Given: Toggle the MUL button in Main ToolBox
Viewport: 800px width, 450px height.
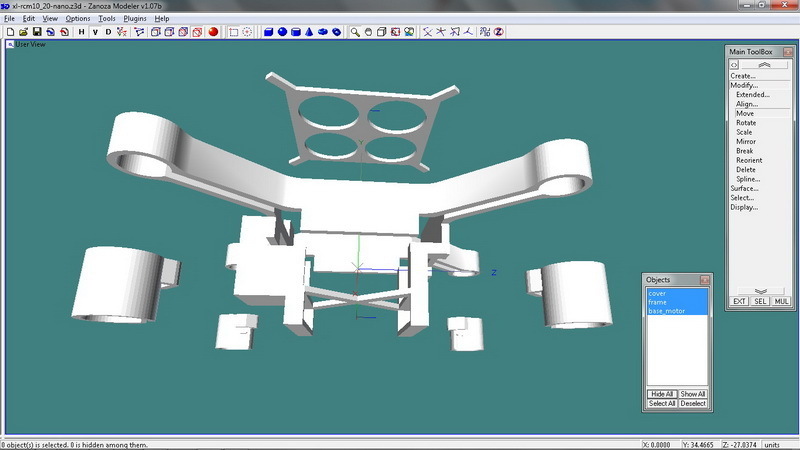Looking at the screenshot, I should click(781, 300).
